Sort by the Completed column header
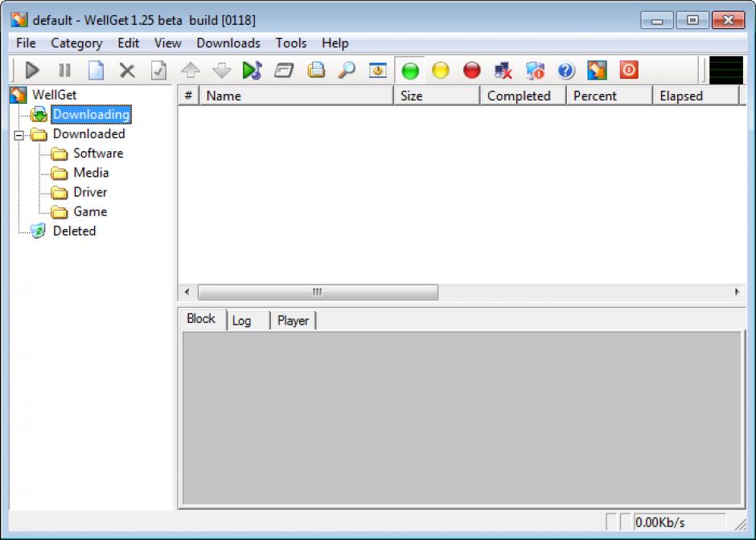The height and width of the screenshot is (540, 756). click(523, 96)
